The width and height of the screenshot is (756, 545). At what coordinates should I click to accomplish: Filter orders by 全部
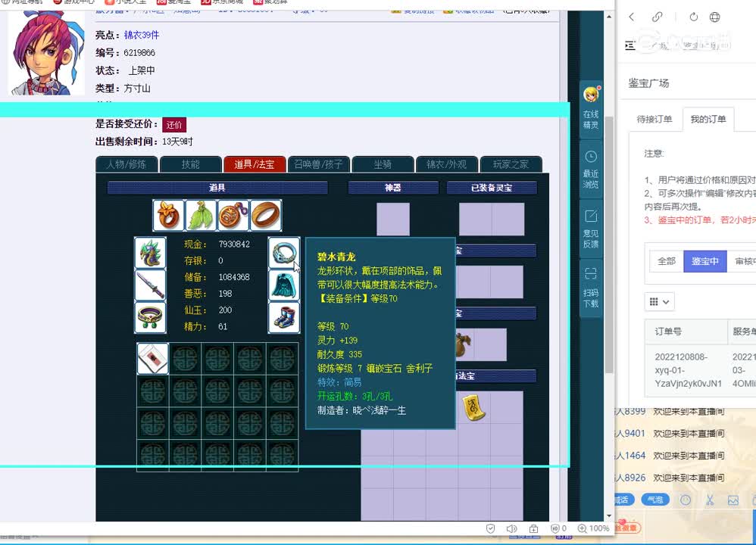click(667, 261)
